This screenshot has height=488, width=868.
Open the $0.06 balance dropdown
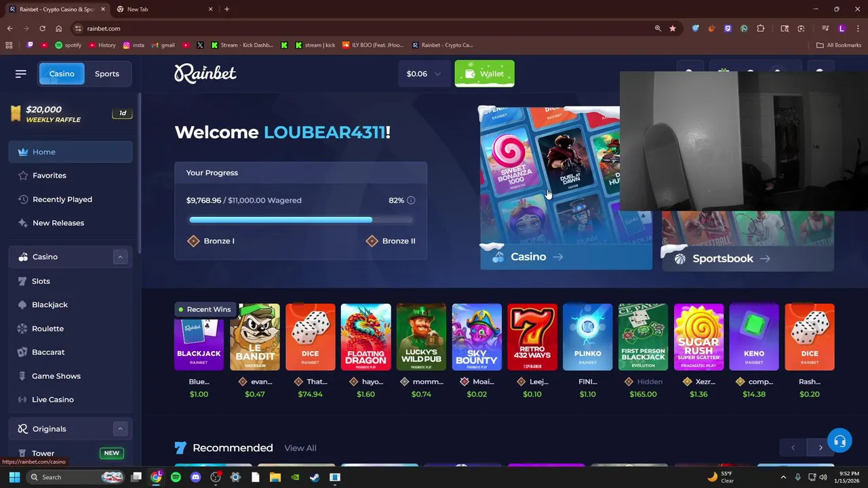(424, 74)
